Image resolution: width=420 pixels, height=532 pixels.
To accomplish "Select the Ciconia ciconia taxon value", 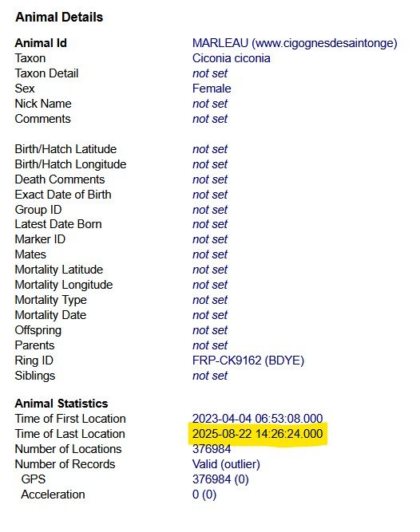I will [232, 58].
